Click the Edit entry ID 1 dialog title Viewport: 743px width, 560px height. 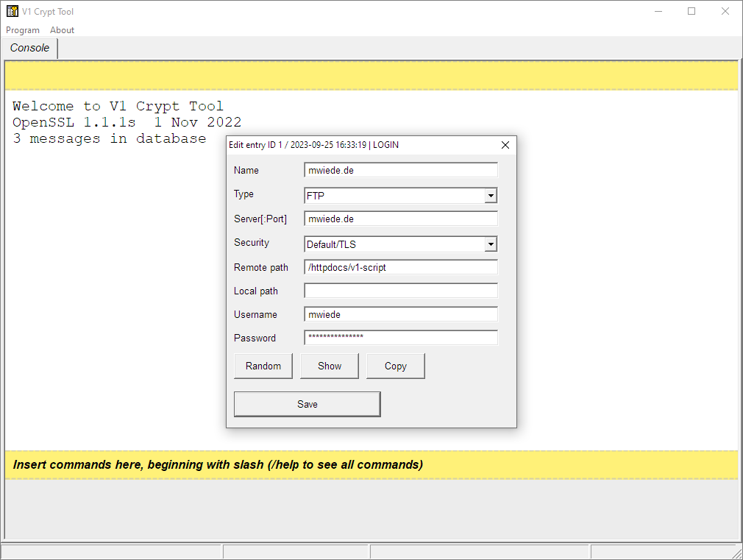(313, 145)
